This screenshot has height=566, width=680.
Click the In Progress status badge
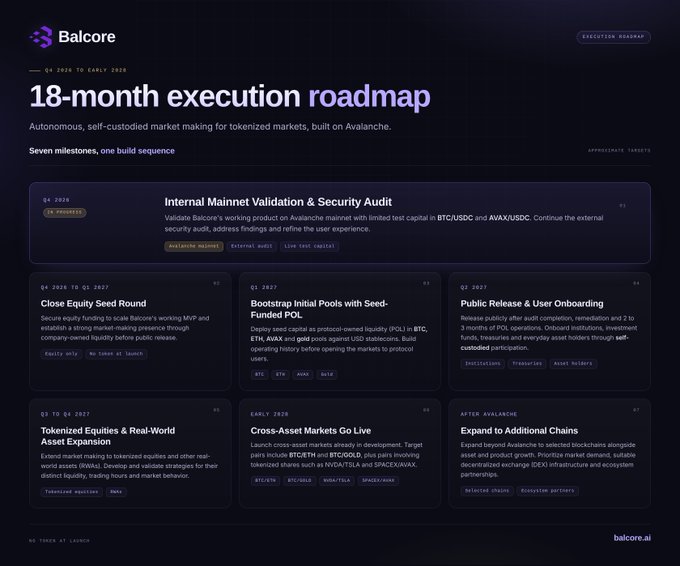click(x=65, y=213)
